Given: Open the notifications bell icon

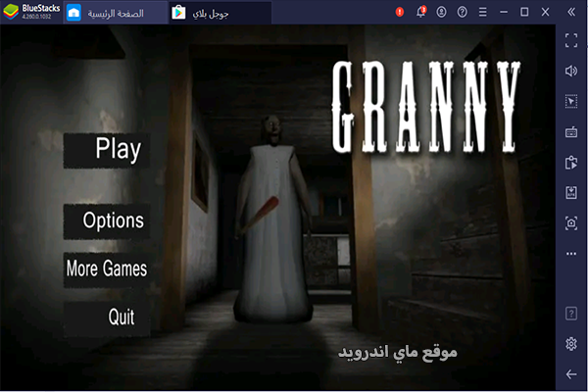Looking at the screenshot, I should (x=420, y=12).
